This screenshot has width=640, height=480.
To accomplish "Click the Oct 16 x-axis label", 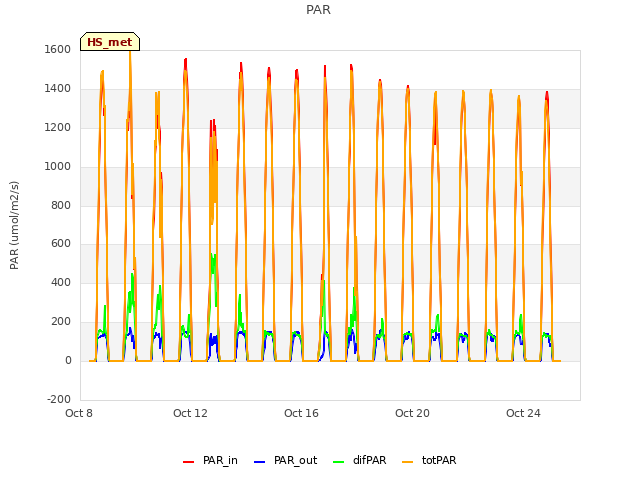I will click(301, 413).
